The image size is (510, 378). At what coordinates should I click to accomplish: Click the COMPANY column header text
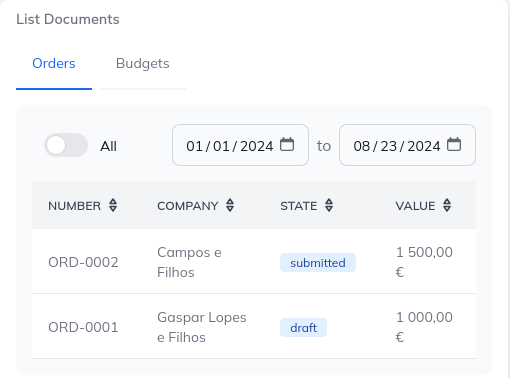(x=188, y=206)
